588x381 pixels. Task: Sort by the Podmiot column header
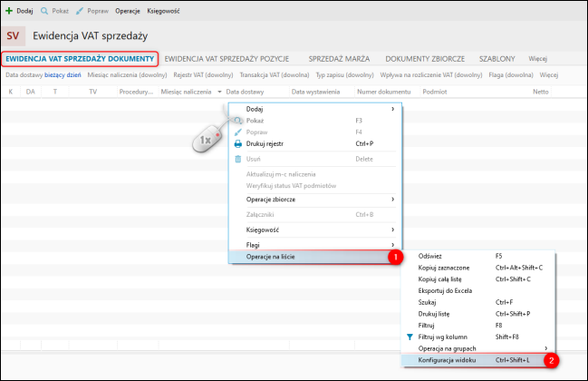pos(435,92)
